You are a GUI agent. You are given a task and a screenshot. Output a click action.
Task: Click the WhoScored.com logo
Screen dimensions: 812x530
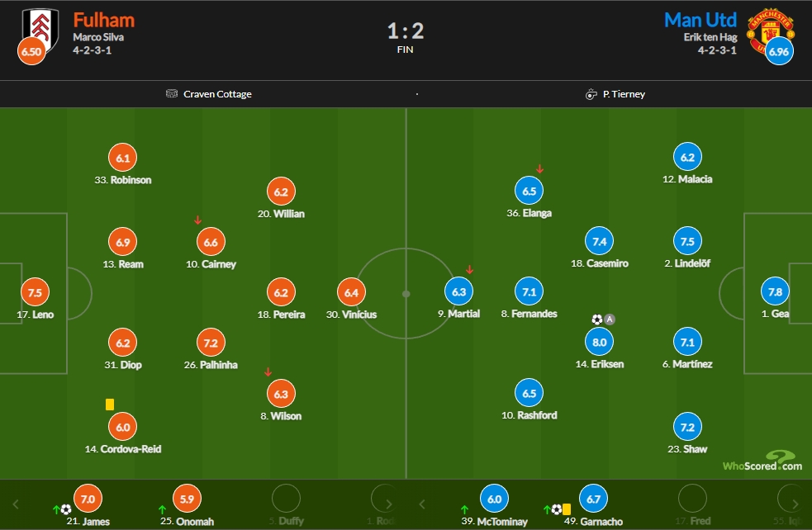(x=762, y=461)
